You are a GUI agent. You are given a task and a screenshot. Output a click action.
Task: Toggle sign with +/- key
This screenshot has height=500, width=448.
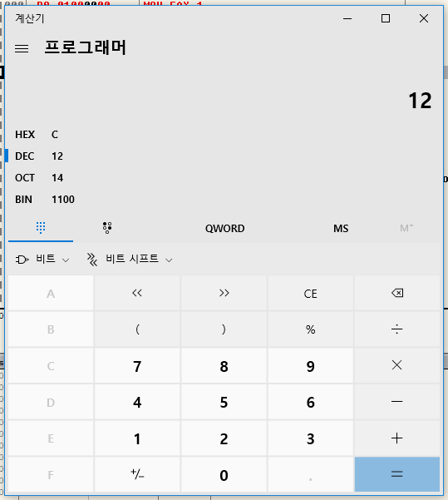(x=137, y=474)
